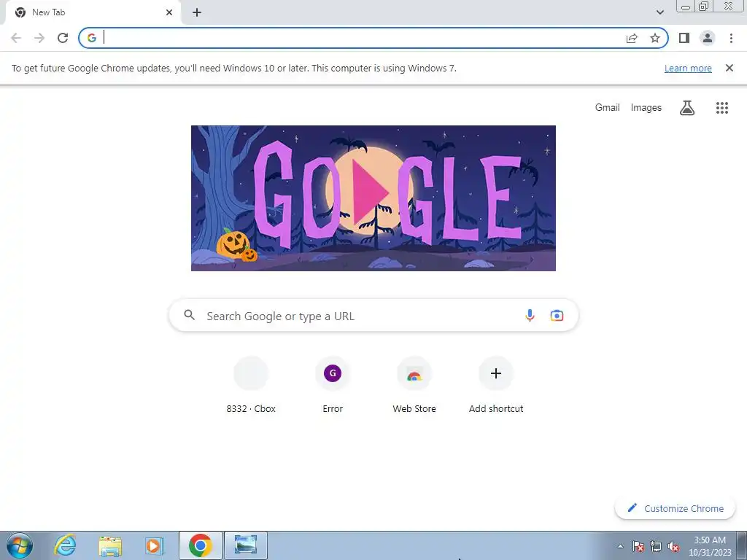Open Search Labs flask icon

(x=686, y=108)
